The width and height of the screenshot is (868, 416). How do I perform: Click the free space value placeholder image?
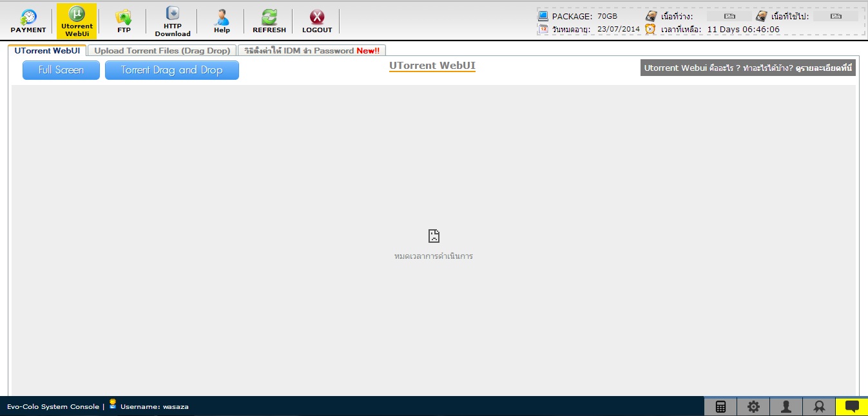(x=729, y=16)
